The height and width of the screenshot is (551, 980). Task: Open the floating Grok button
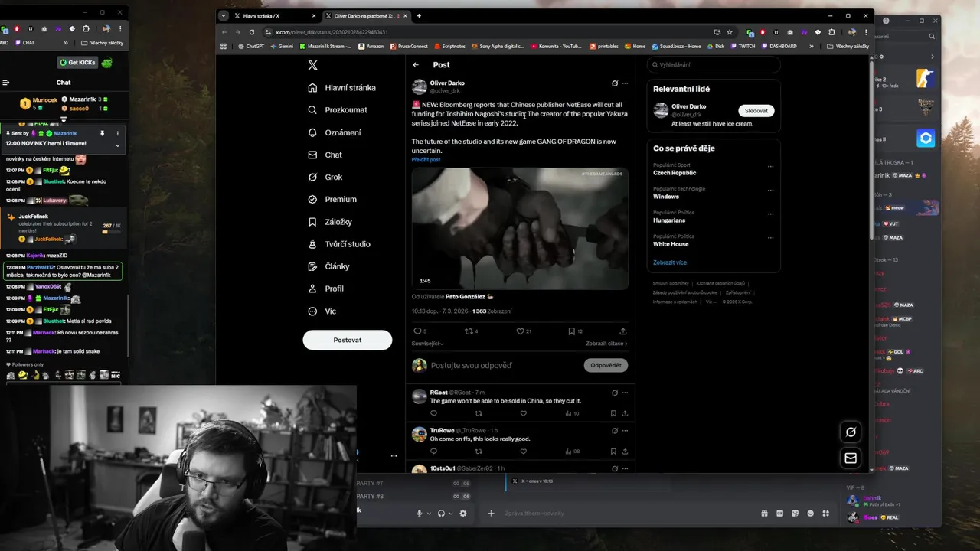point(851,432)
